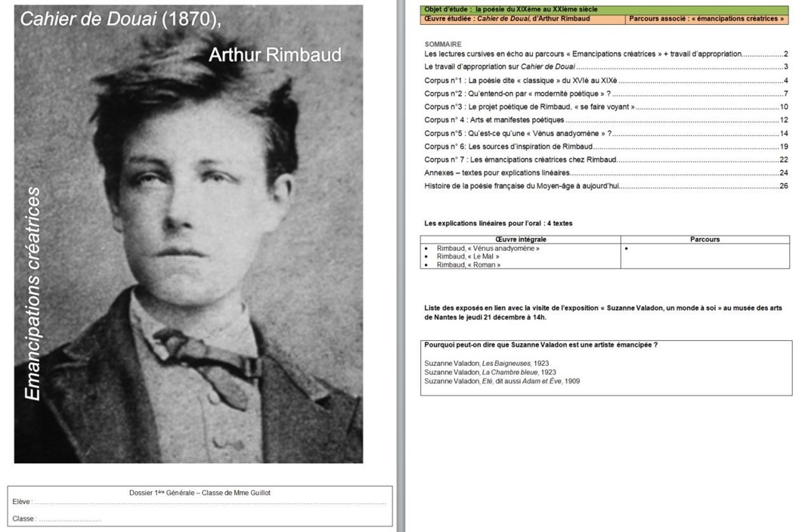Click Corpus n°6 sources d'inspiration de Rimbaud
The image size is (799, 532).
point(509,147)
